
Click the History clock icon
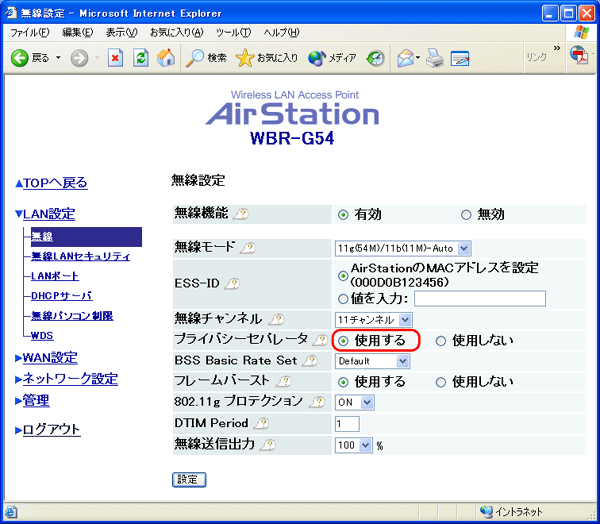click(375, 58)
